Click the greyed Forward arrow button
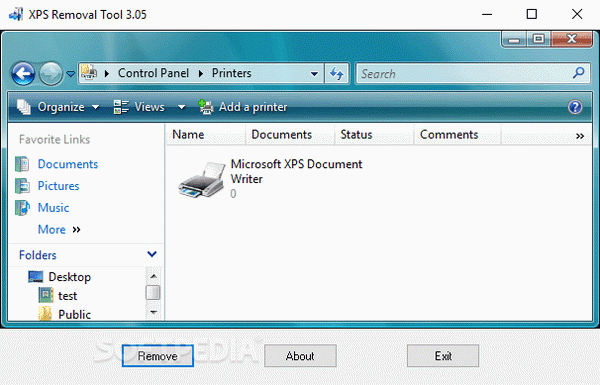600x385 pixels. pyautogui.click(x=51, y=73)
